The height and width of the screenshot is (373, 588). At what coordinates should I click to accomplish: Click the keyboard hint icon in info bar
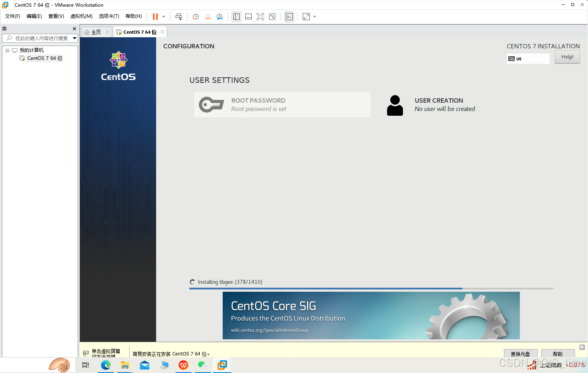tap(86, 353)
